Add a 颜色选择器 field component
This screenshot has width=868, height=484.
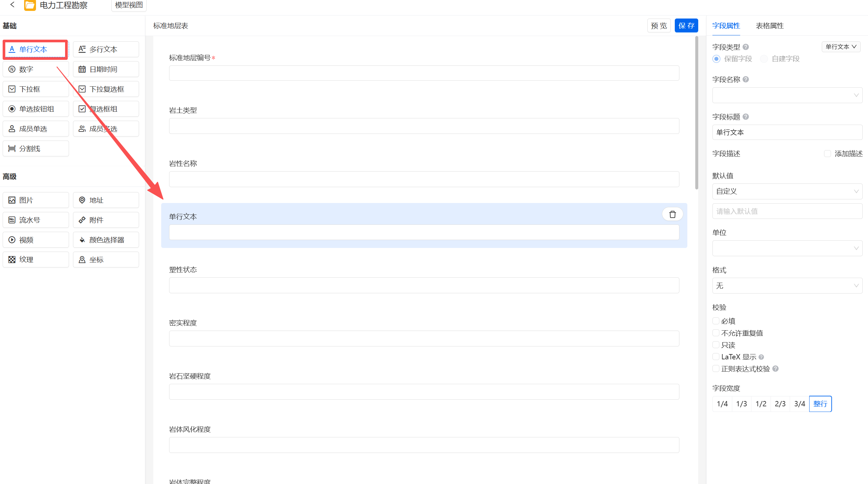click(106, 240)
